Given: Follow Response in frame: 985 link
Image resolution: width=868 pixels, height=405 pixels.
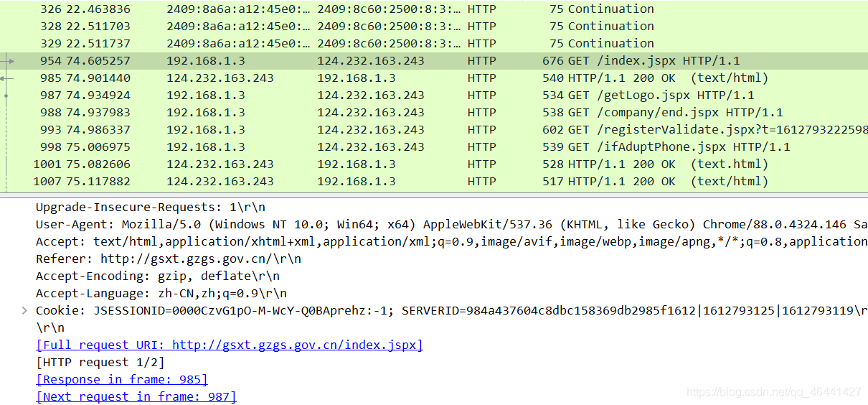Looking at the screenshot, I should click(122, 380).
